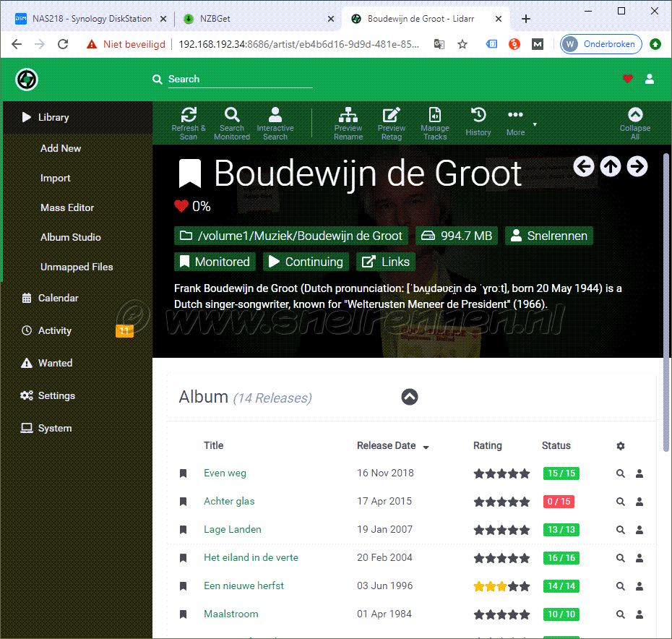
Task: Click the Lidarr logo icon
Action: 27,80
